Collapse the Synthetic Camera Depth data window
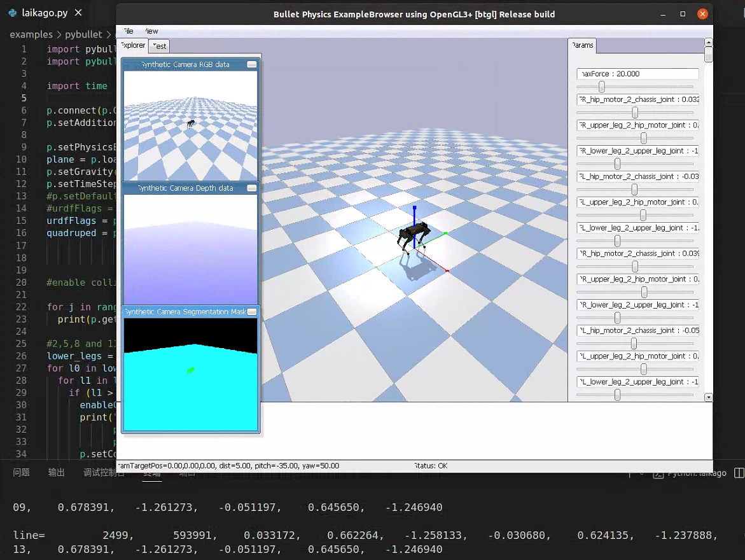The image size is (745, 560). coord(252,188)
